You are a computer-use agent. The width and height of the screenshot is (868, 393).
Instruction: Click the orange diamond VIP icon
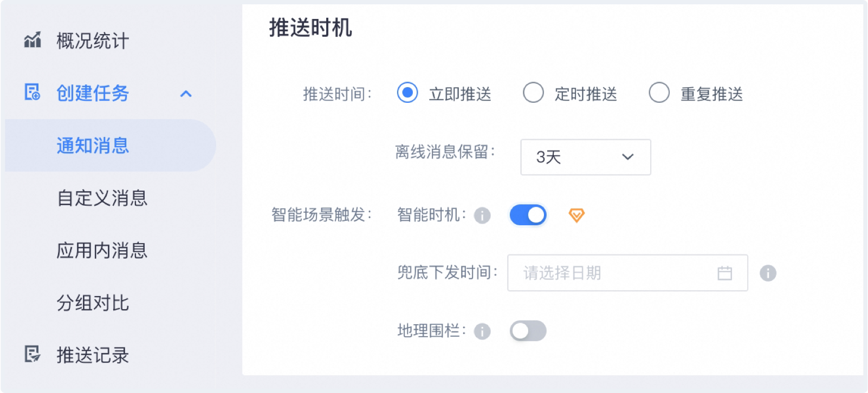(576, 215)
